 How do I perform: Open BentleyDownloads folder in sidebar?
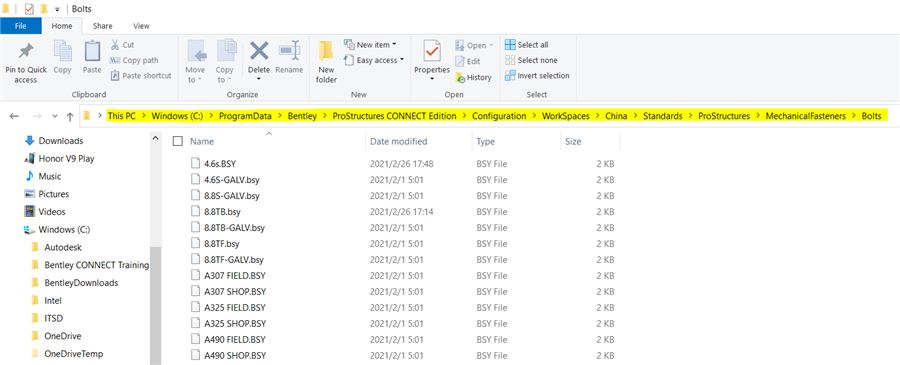pos(81,283)
